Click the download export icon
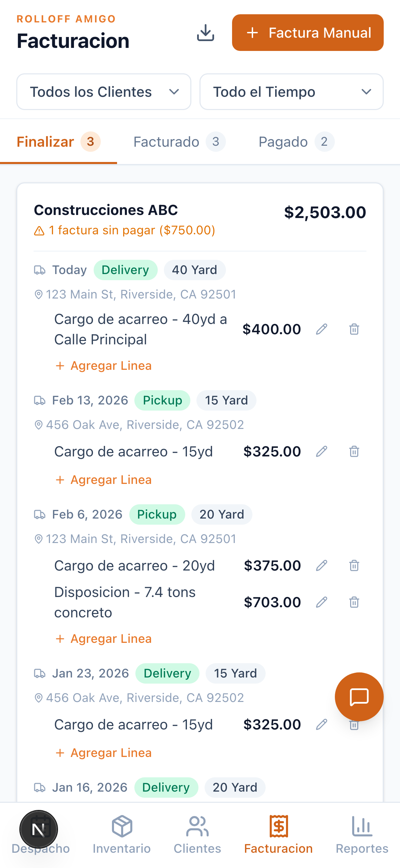Image resolution: width=400 pixels, height=868 pixels. 206,33
